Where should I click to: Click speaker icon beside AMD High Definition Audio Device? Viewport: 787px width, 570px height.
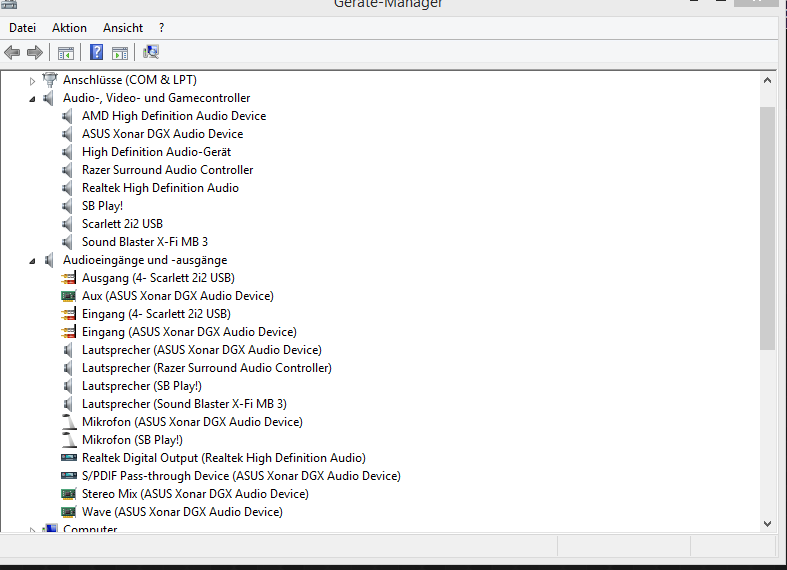pyautogui.click(x=67, y=116)
